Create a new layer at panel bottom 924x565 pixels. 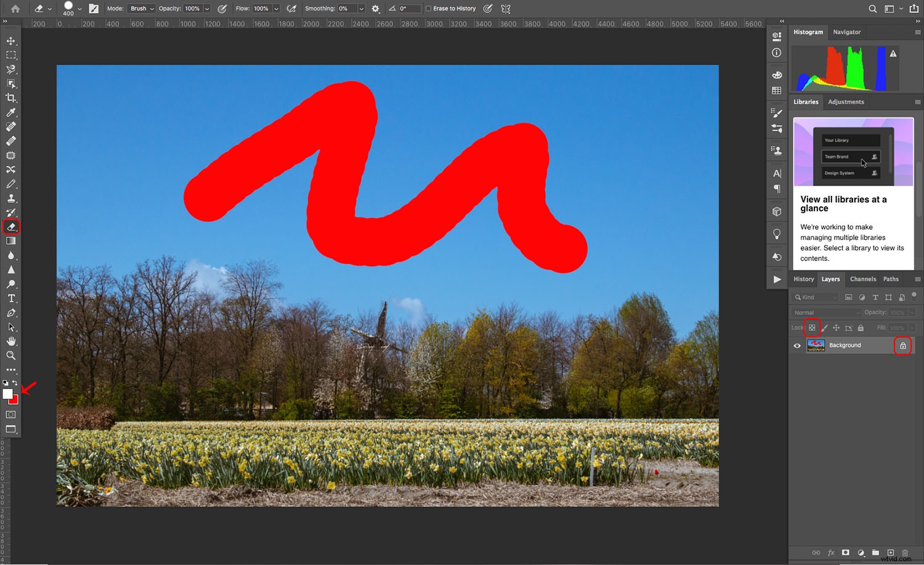tap(891, 553)
